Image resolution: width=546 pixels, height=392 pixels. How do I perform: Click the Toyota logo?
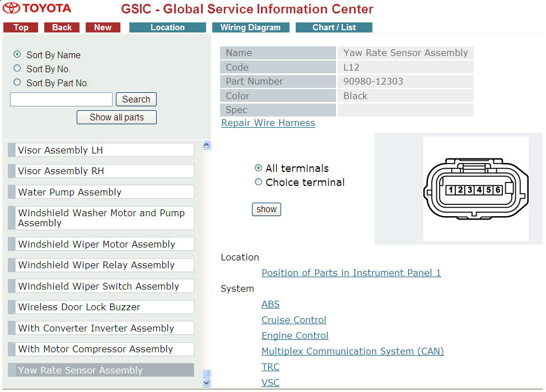tap(37, 8)
